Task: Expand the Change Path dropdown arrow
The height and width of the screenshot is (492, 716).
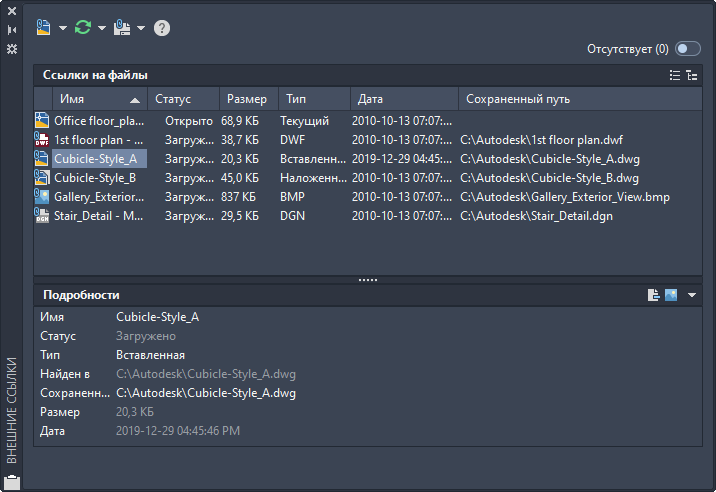Action: 141,28
